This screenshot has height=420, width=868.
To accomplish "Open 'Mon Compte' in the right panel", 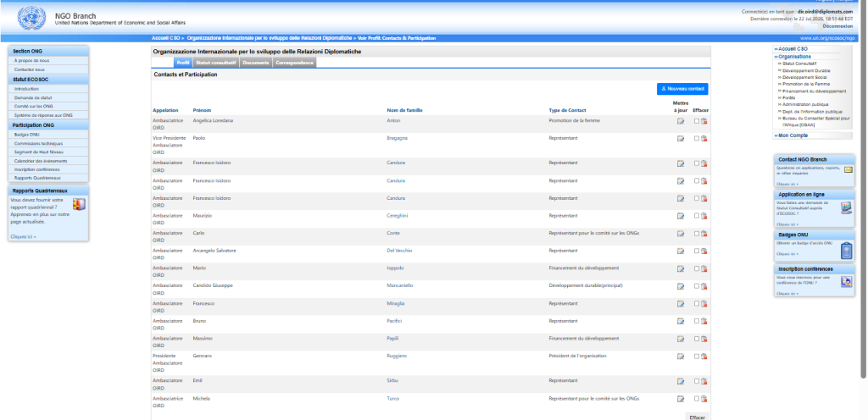I will (x=793, y=135).
